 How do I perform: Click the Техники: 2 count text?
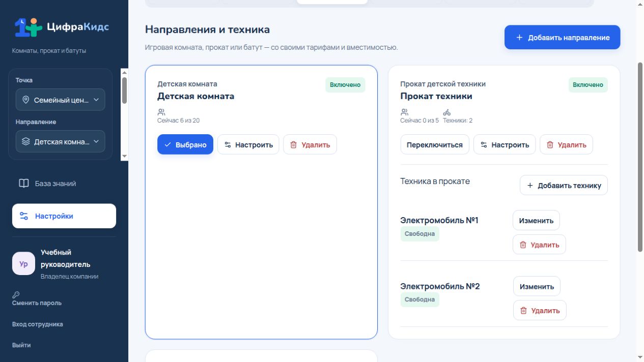(x=458, y=120)
